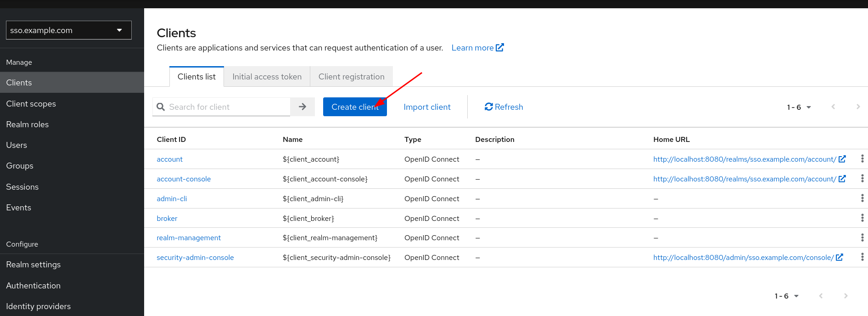Open kebab menu for realm-management row
The width and height of the screenshot is (868, 316).
(862, 238)
